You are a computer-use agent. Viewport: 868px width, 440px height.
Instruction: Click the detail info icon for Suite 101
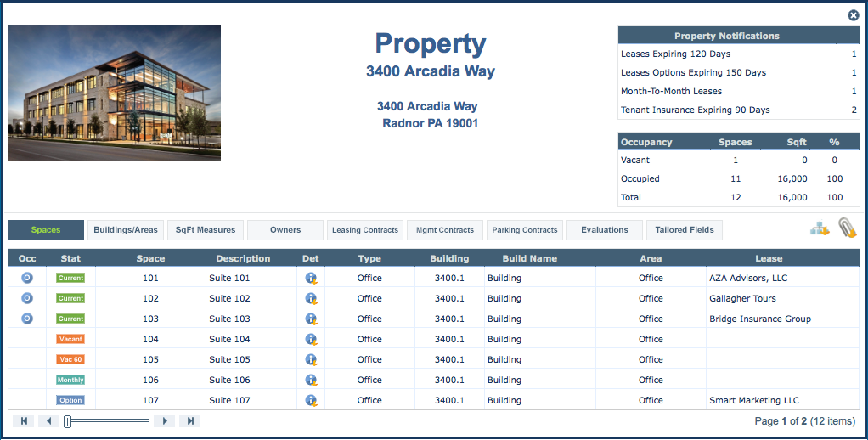[x=311, y=278]
